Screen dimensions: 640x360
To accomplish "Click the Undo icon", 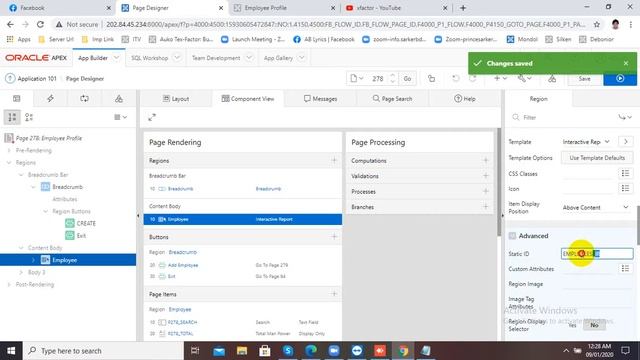I will click(456, 78).
